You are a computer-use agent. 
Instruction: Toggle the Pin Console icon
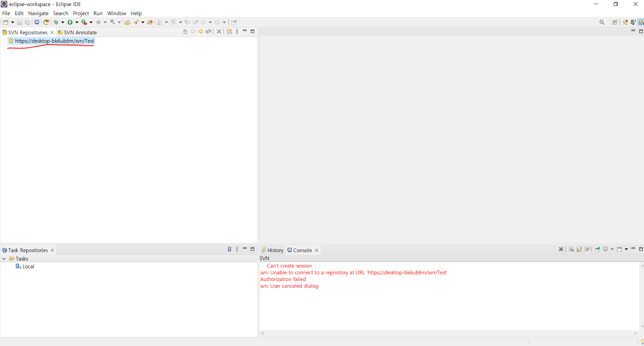[x=598, y=249]
